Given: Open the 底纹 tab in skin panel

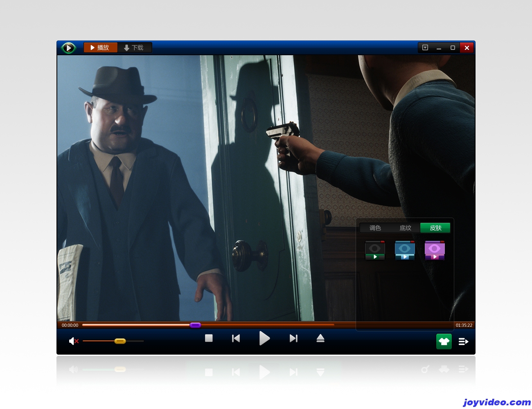Looking at the screenshot, I should (x=405, y=228).
